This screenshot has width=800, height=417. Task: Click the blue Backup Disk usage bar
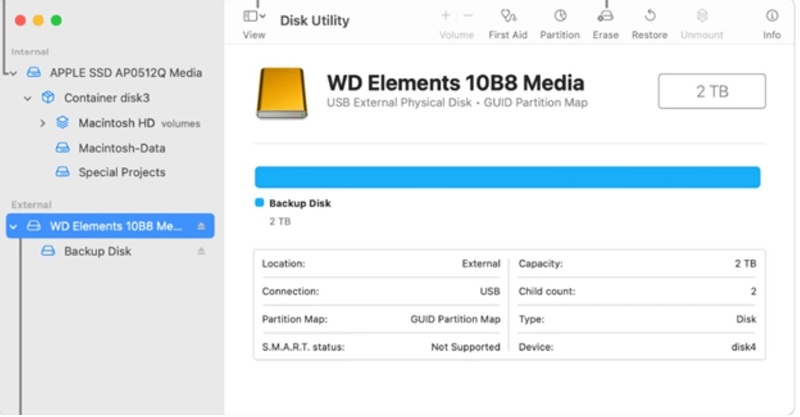click(x=507, y=177)
